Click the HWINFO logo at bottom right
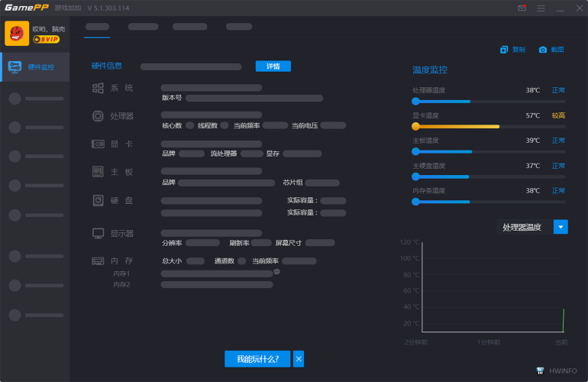 point(557,371)
